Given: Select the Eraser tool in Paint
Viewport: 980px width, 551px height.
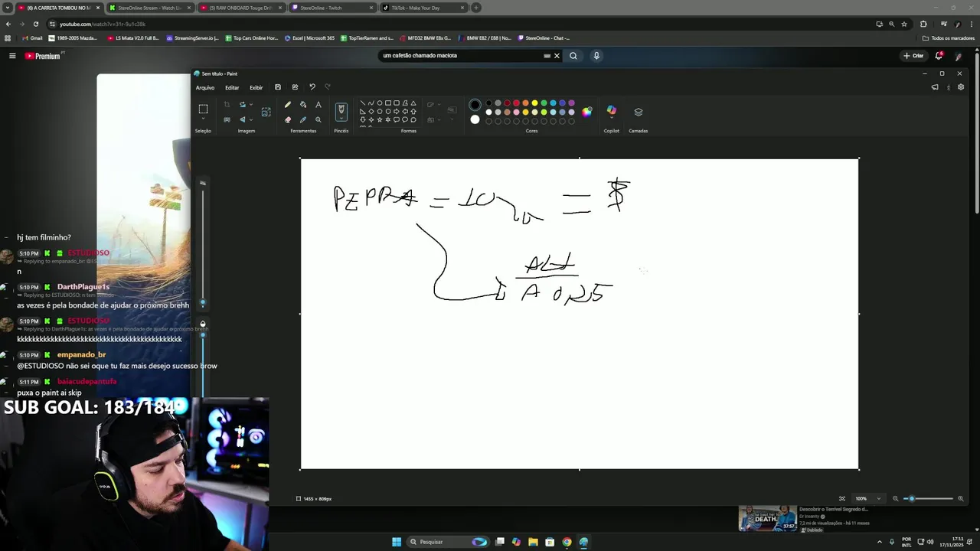Looking at the screenshot, I should coord(288,119).
